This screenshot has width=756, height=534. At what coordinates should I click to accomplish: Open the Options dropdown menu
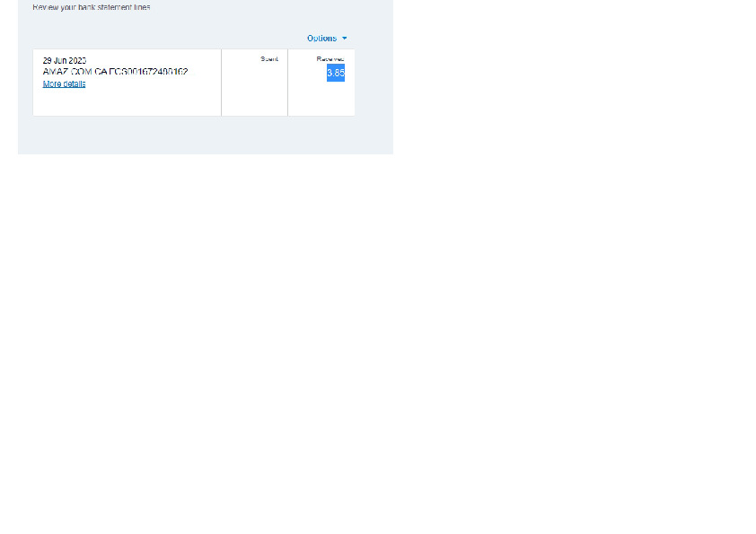(x=322, y=39)
